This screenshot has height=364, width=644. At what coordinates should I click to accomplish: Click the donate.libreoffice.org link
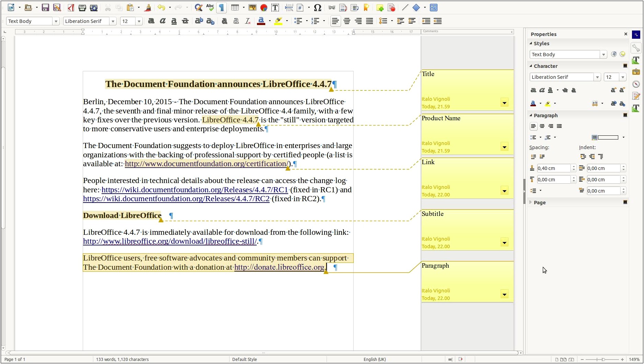[x=279, y=267]
